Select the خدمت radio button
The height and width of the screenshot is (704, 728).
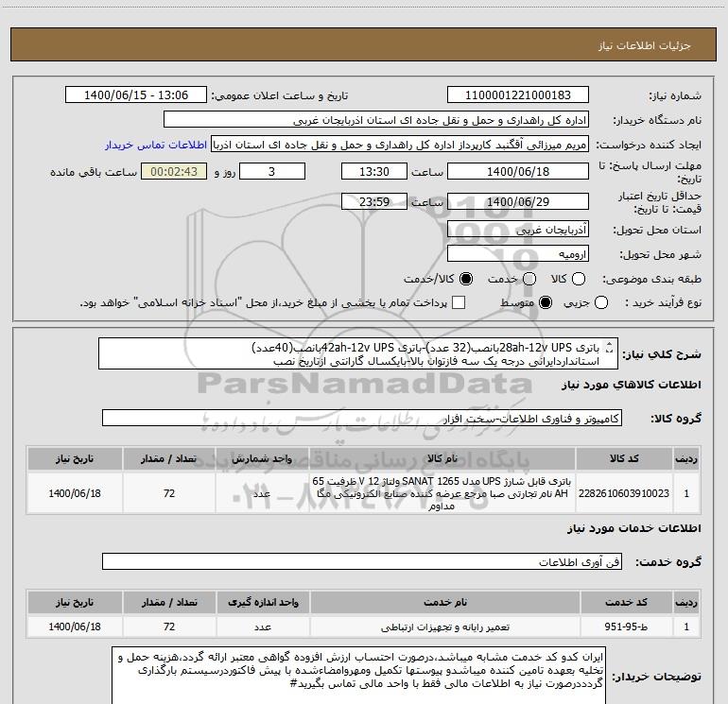529,279
